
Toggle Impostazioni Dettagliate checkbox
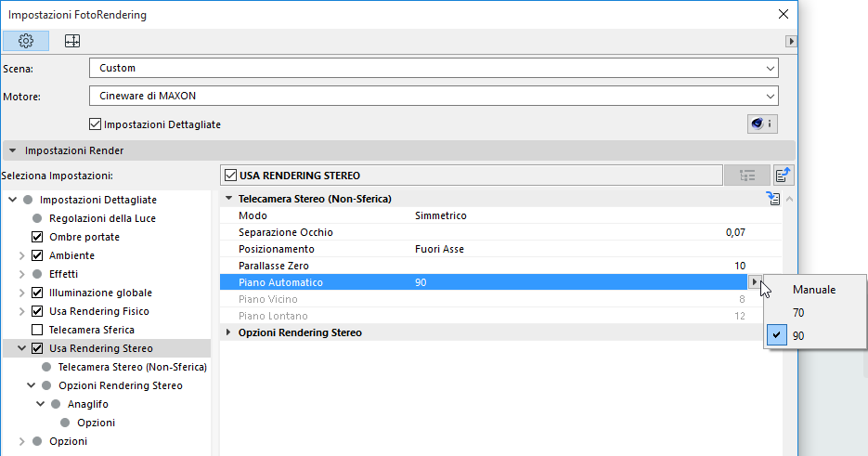click(x=96, y=124)
